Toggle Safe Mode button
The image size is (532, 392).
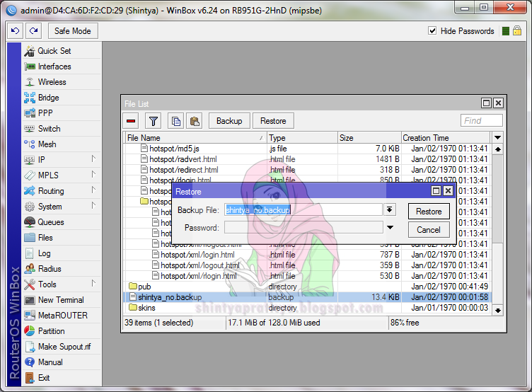point(73,31)
